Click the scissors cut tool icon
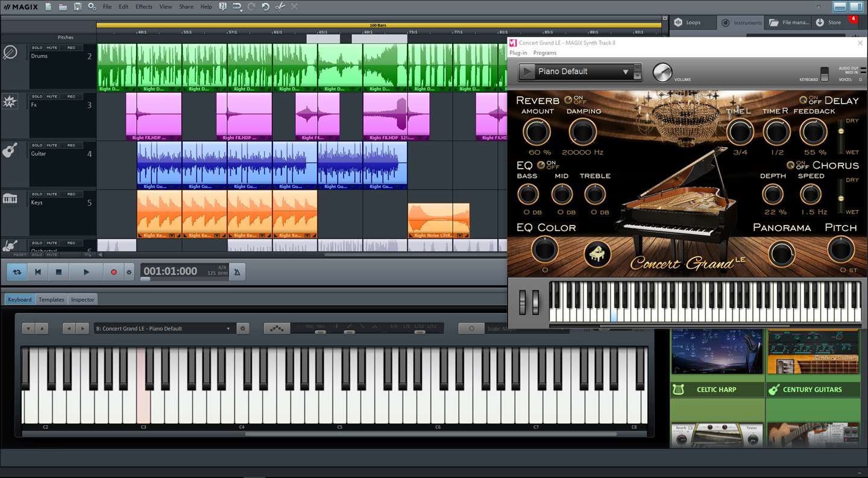868x478 pixels. tap(280, 7)
